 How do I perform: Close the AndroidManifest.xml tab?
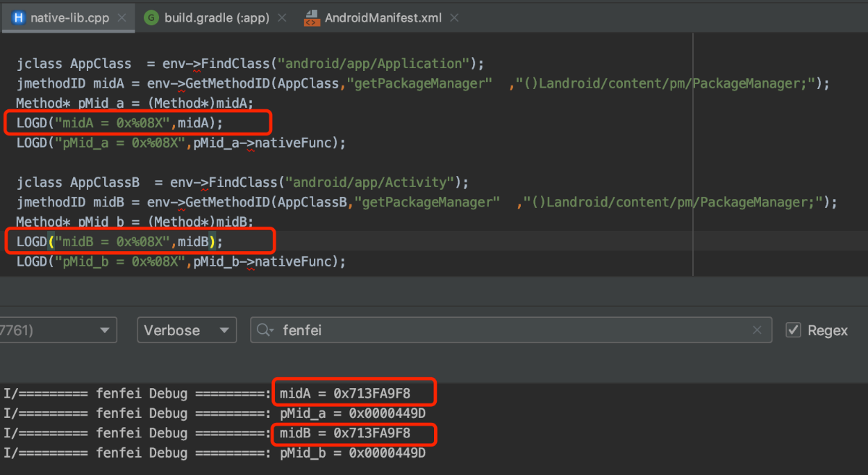tap(456, 18)
